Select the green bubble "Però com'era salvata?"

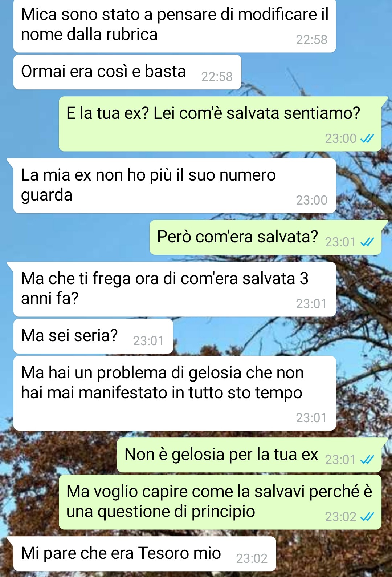pyautogui.click(x=266, y=237)
